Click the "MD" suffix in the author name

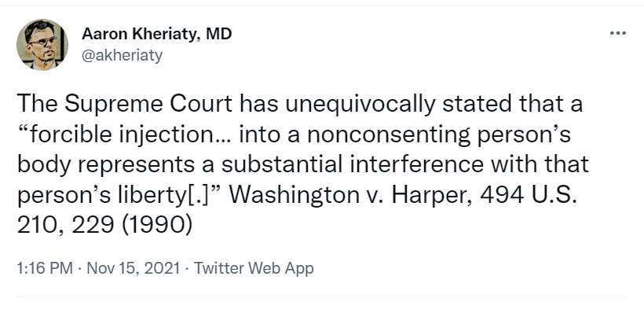[x=218, y=34]
